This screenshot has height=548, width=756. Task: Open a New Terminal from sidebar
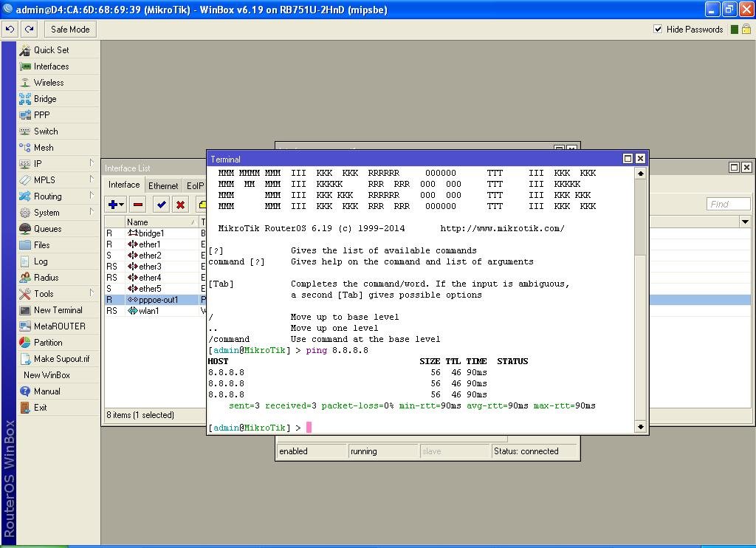[58, 310]
